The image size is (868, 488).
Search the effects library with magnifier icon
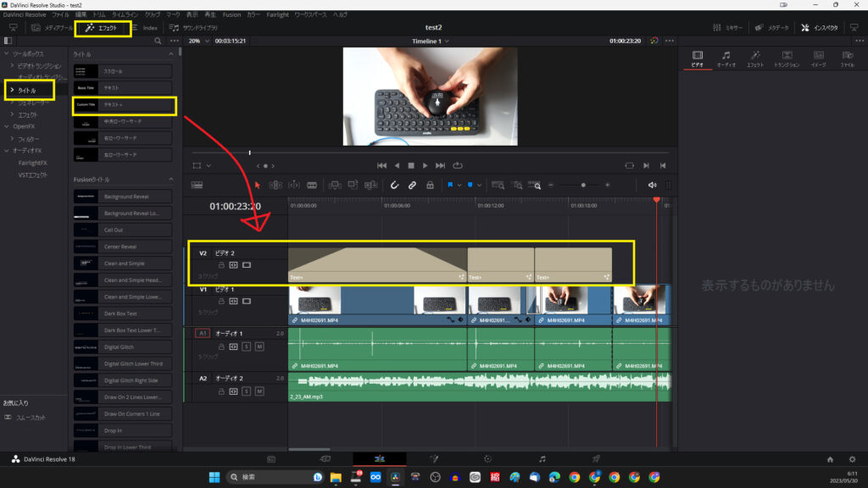click(158, 41)
